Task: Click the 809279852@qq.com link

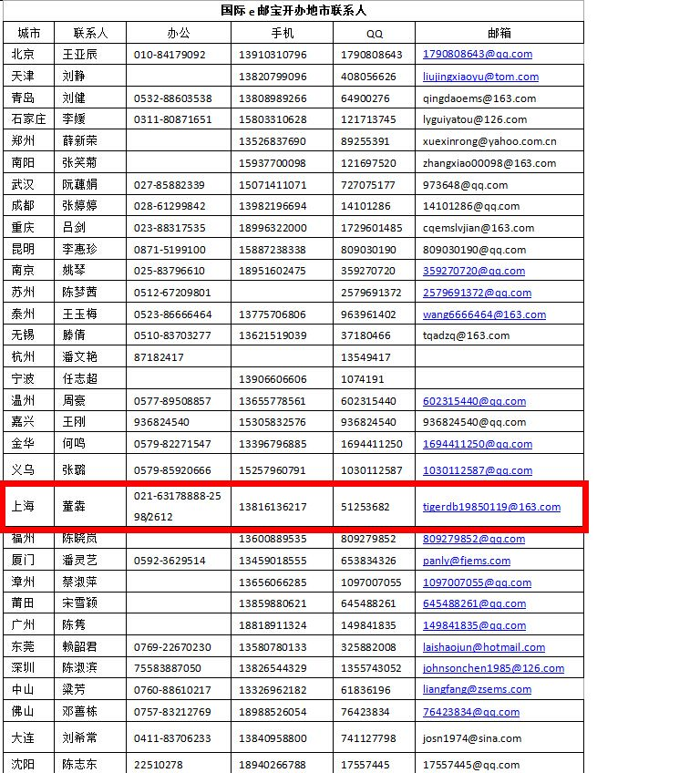Action: coord(474,539)
